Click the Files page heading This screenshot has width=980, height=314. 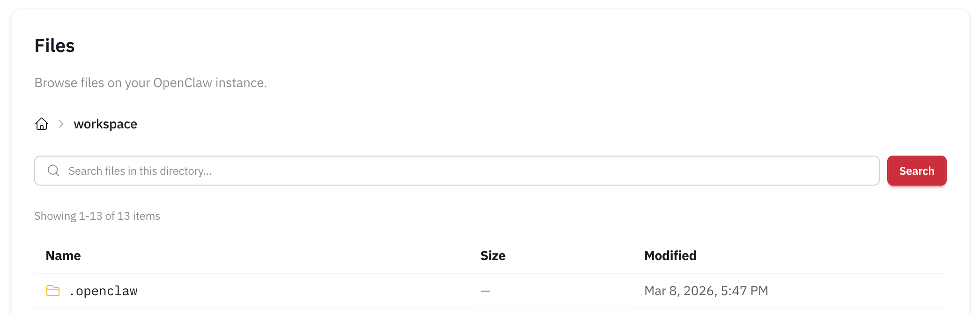[x=54, y=45]
